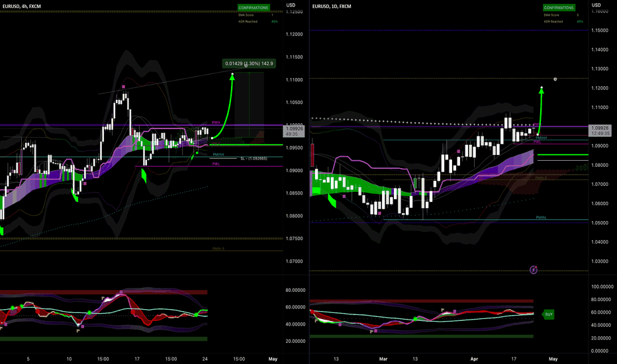Screen dimensions: 617x364
Task: Open the EURUSD, 4h, FXCM chart title
Action: pyautogui.click(x=22, y=7)
